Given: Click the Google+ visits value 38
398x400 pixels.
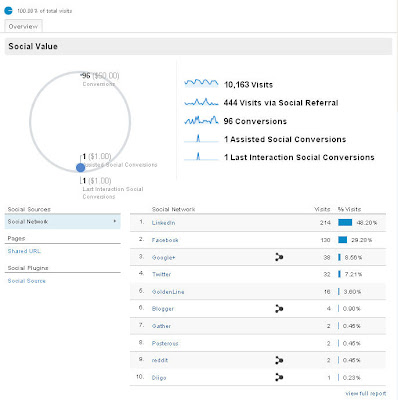Looking at the screenshot, I should tap(327, 257).
